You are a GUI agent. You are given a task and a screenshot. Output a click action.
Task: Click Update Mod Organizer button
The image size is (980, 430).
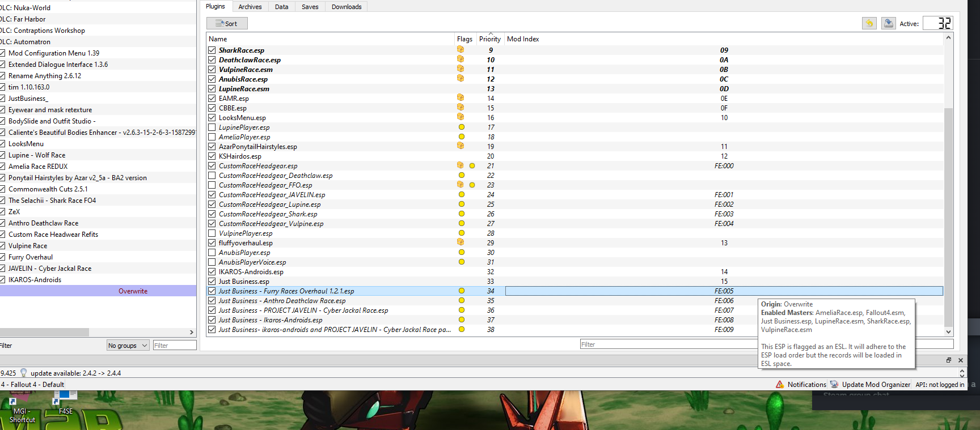pos(870,384)
